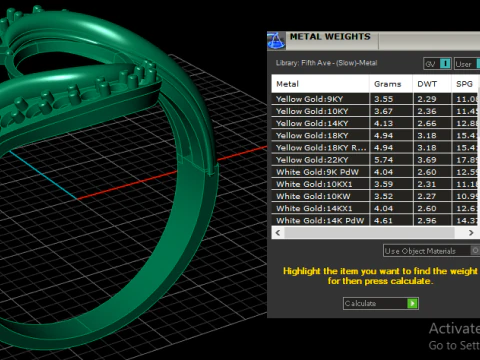Toggle the GV library switch
Screen dimensions: 480x360
tap(445, 64)
